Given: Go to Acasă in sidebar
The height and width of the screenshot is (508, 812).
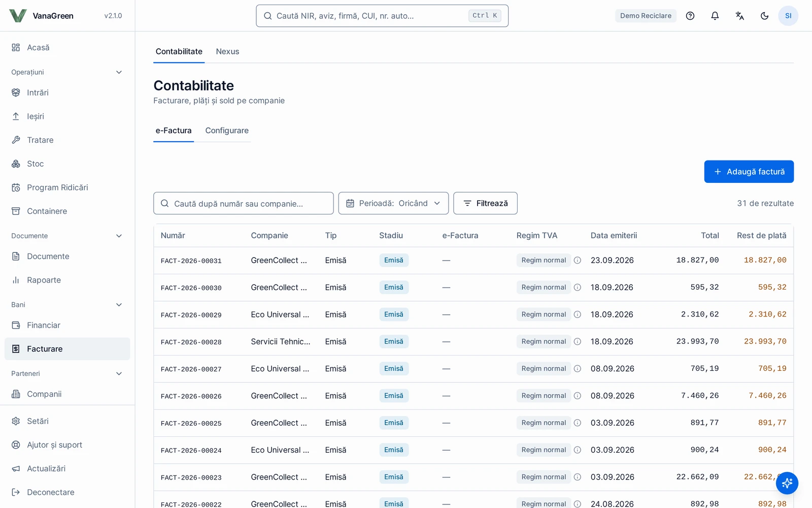Looking at the screenshot, I should (67, 48).
